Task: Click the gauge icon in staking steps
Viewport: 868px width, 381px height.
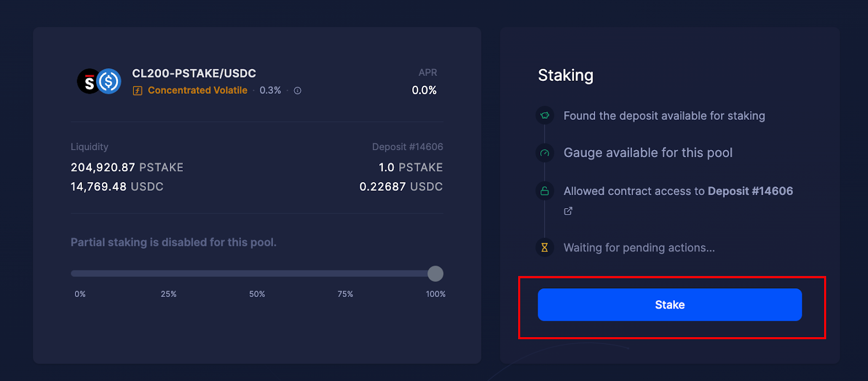Action: [545, 153]
